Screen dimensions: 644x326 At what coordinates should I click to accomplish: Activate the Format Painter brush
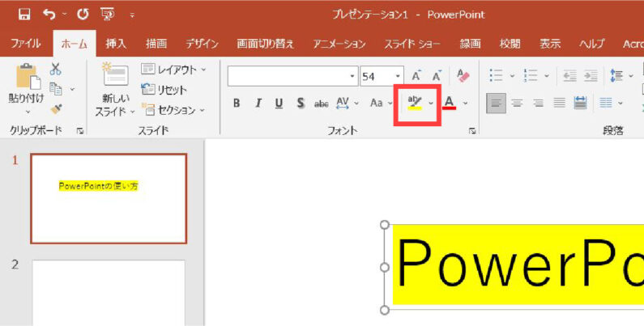56,109
